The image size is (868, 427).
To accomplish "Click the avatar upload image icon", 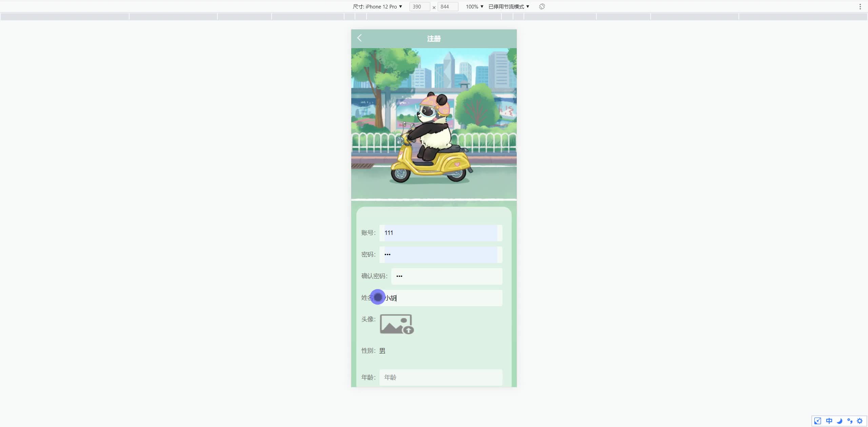I will pos(396,324).
